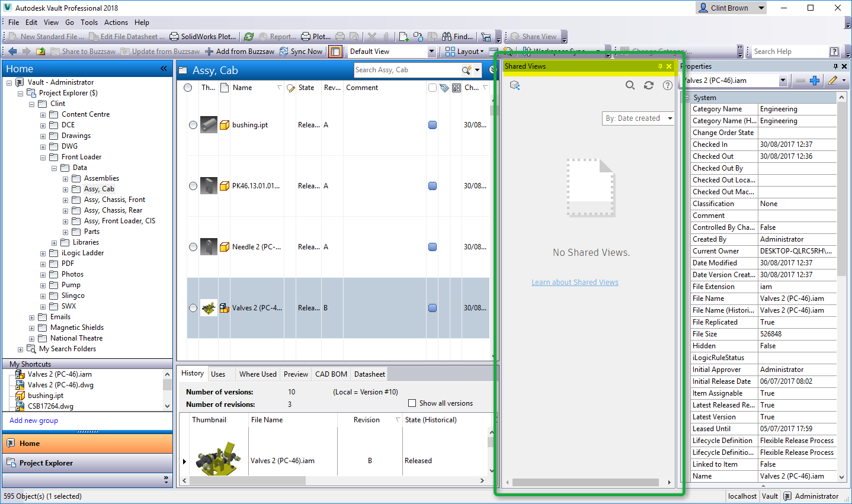Open the File menu
Image resolution: width=852 pixels, height=504 pixels.
(14, 23)
